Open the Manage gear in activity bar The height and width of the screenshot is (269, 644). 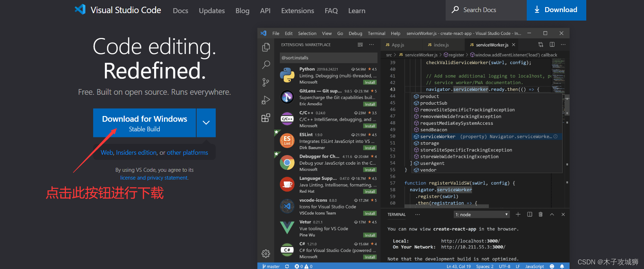(266, 253)
